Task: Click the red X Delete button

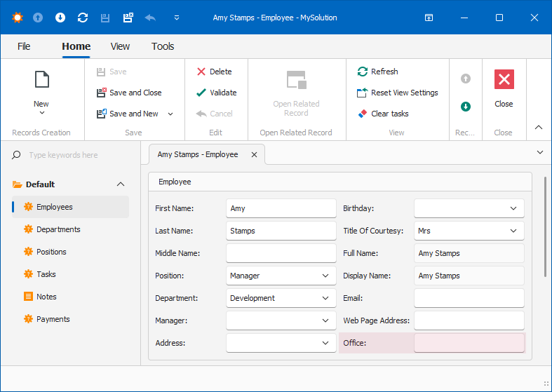Action: click(x=215, y=72)
